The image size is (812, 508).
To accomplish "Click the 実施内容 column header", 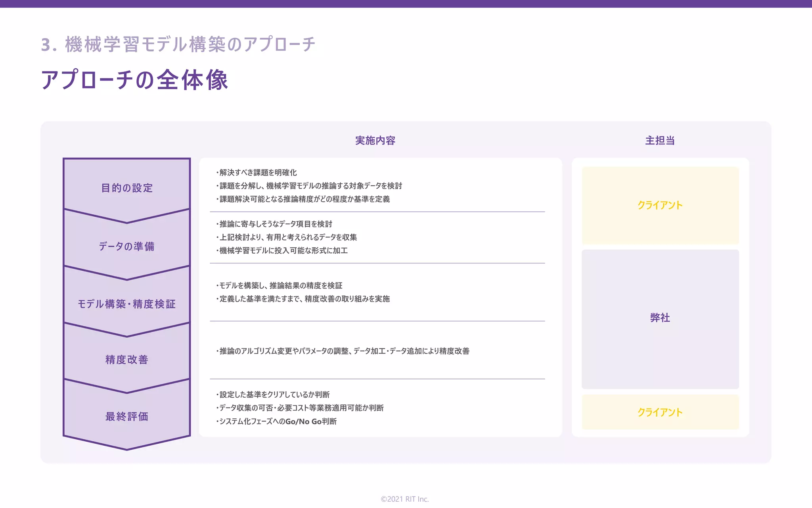I will click(x=375, y=140).
